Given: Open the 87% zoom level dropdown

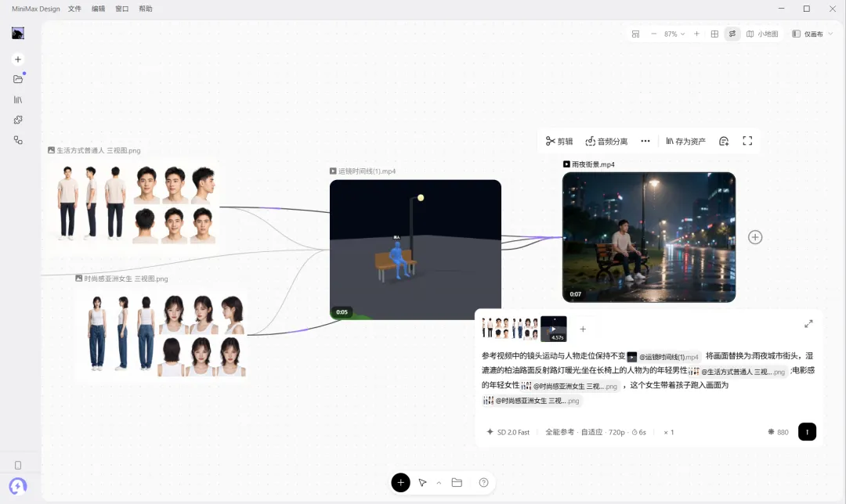Looking at the screenshot, I should 674,34.
